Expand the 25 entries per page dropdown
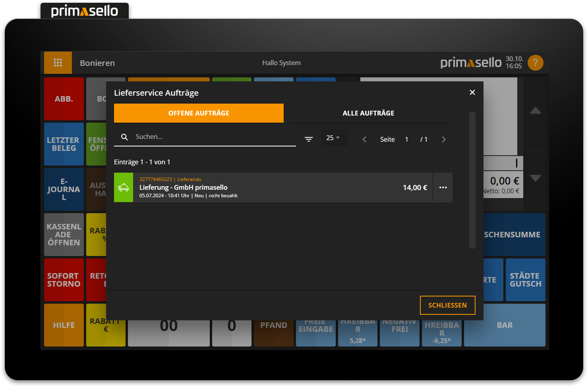This screenshot has width=588, height=387. tap(334, 138)
